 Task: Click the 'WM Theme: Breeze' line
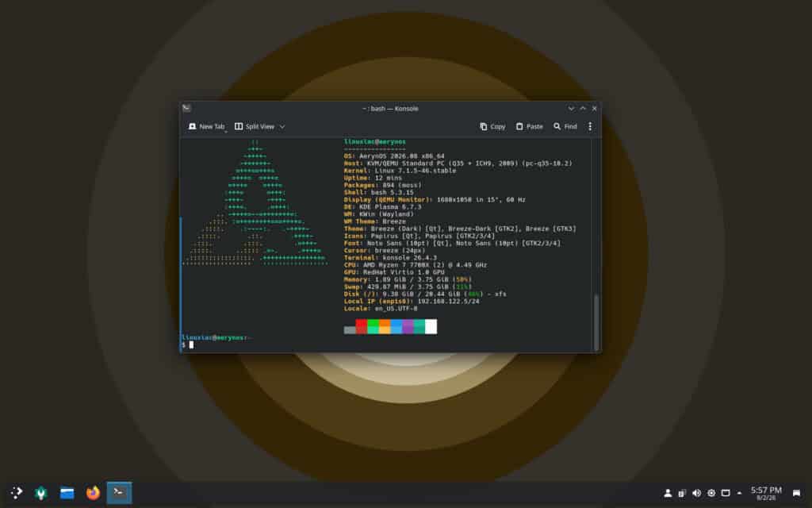(375, 221)
